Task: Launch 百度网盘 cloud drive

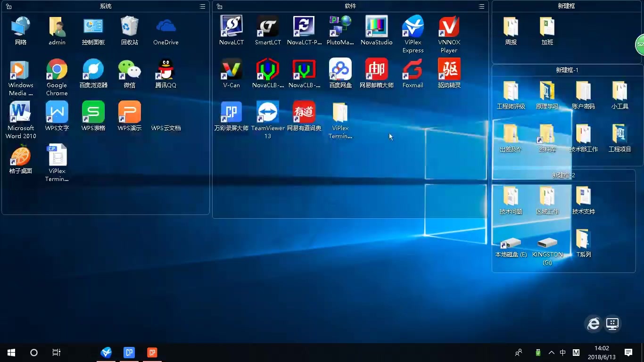Action: (340, 69)
